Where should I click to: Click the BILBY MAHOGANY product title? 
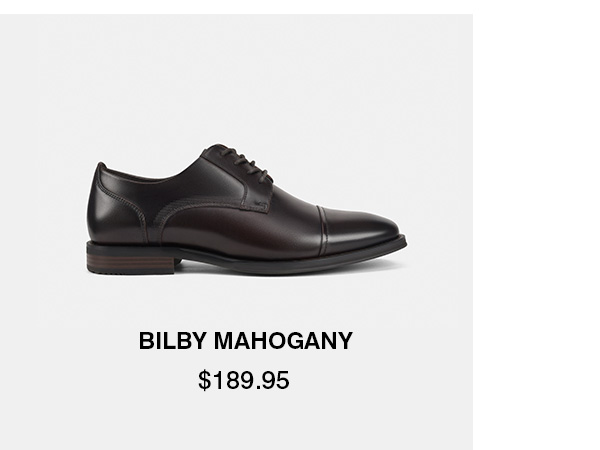(245, 341)
